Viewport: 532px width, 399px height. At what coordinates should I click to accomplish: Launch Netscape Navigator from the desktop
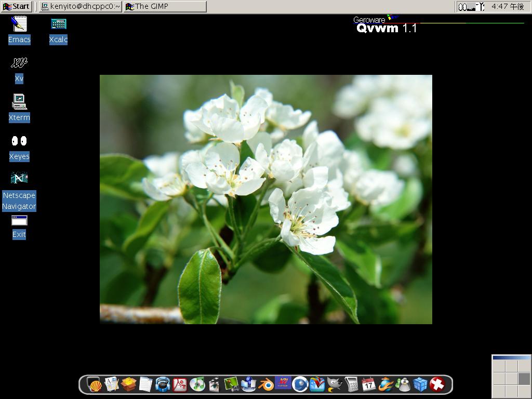(19, 178)
